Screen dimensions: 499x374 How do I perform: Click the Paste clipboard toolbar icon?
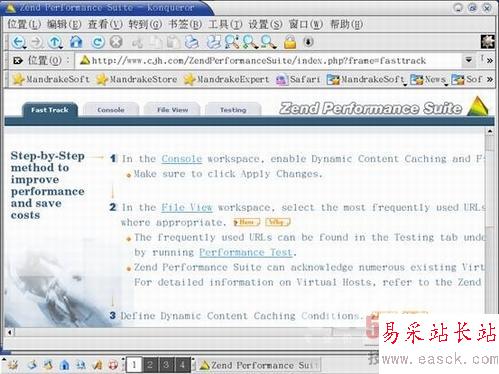tap(173, 42)
